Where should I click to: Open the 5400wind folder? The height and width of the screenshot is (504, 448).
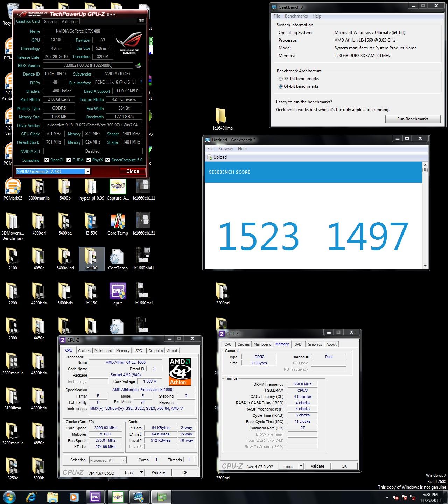pyautogui.click(x=65, y=259)
